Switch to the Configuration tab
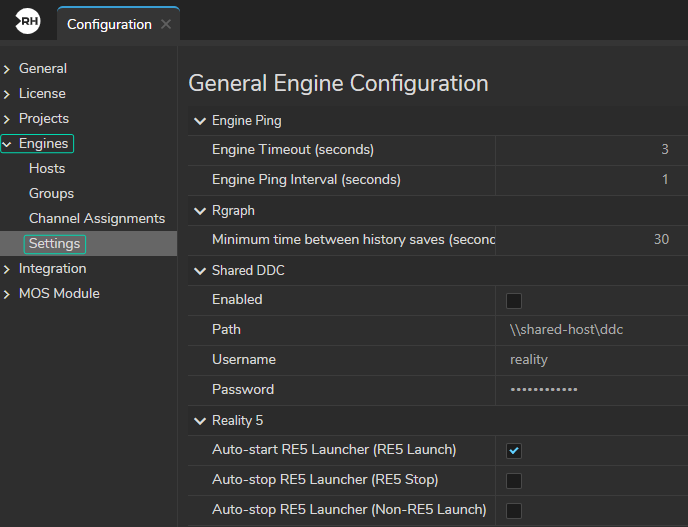Image resolution: width=688 pixels, height=527 pixels. click(x=109, y=24)
